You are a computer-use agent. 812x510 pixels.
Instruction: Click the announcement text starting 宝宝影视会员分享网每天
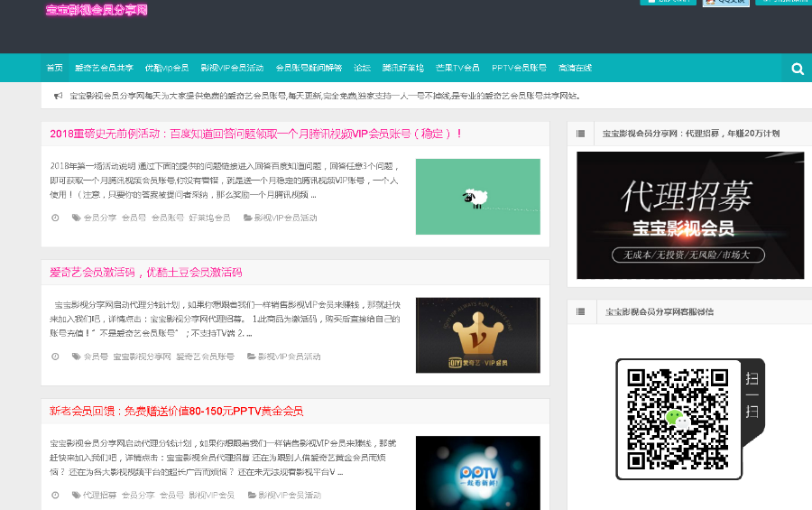coord(325,96)
